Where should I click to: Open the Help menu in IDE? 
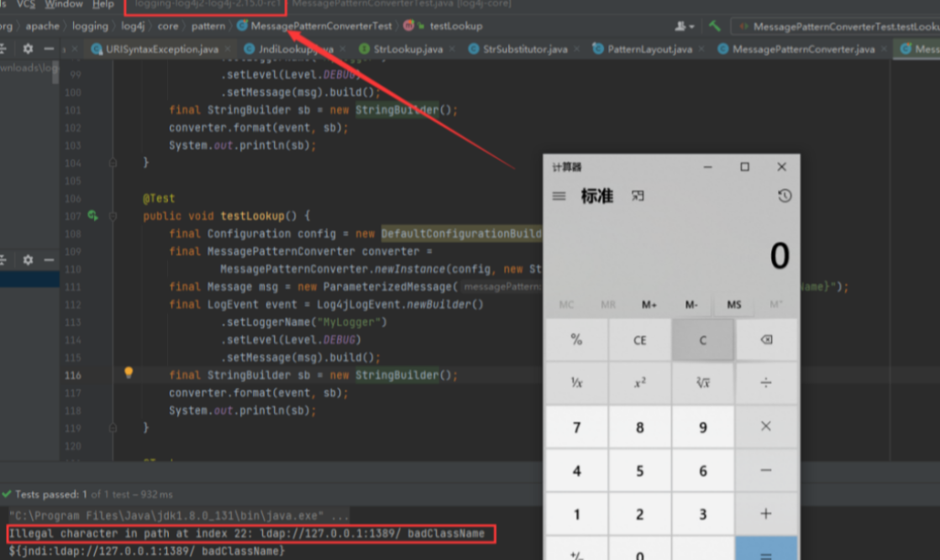point(103,4)
